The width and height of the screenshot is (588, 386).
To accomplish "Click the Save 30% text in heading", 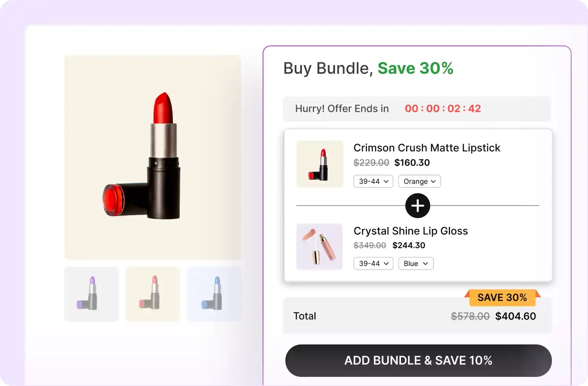I will (415, 68).
